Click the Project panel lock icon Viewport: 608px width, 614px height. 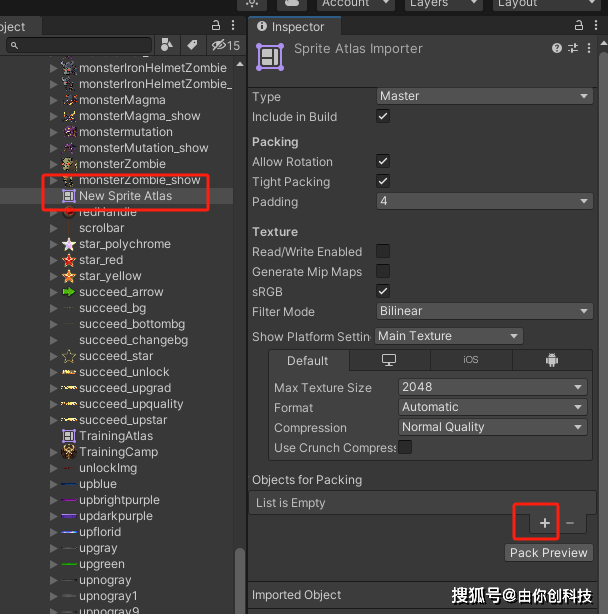pos(216,25)
